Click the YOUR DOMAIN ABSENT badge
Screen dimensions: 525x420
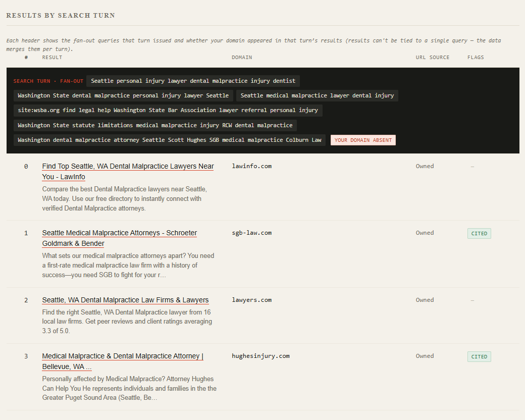(x=363, y=140)
